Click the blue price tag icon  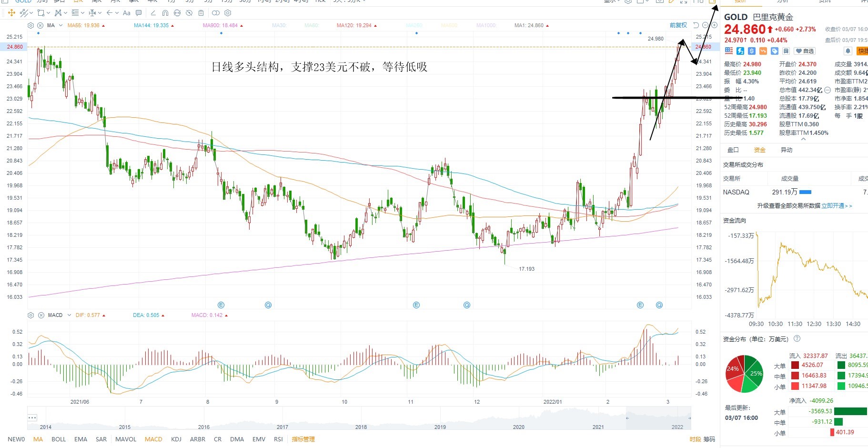click(x=775, y=51)
